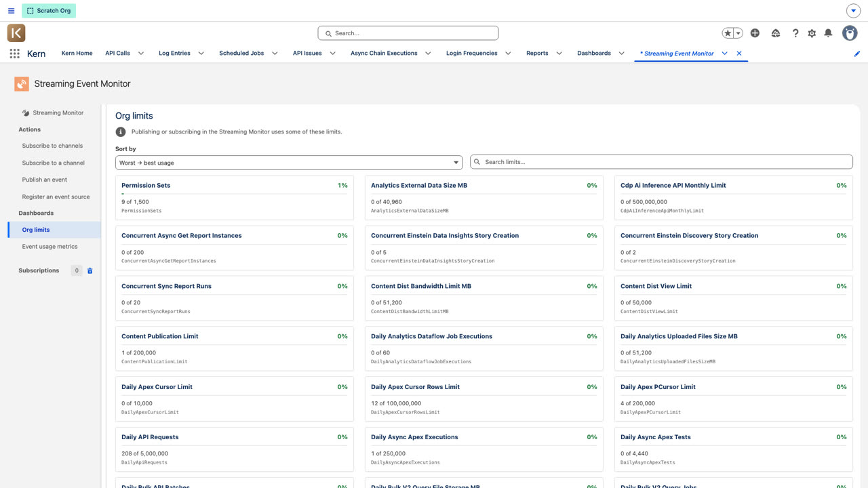
Task: Open the Scheduled Jobs tab
Action: click(241, 54)
